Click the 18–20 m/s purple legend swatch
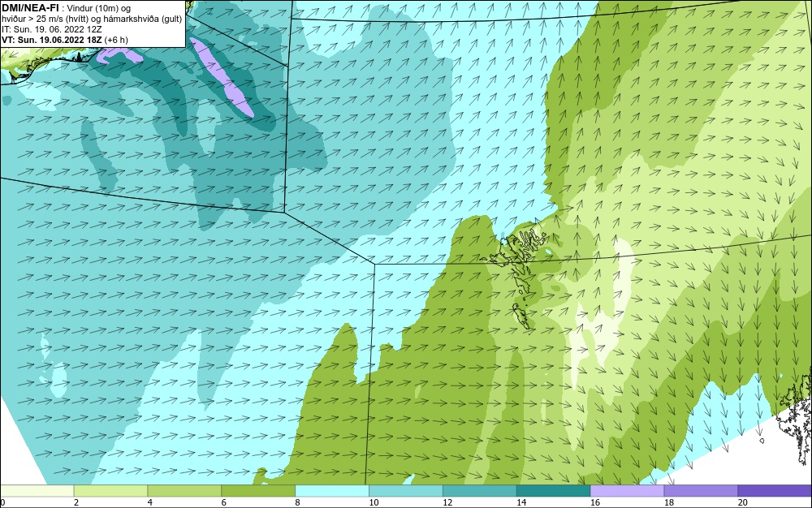The height and width of the screenshot is (508, 812). tap(702, 491)
